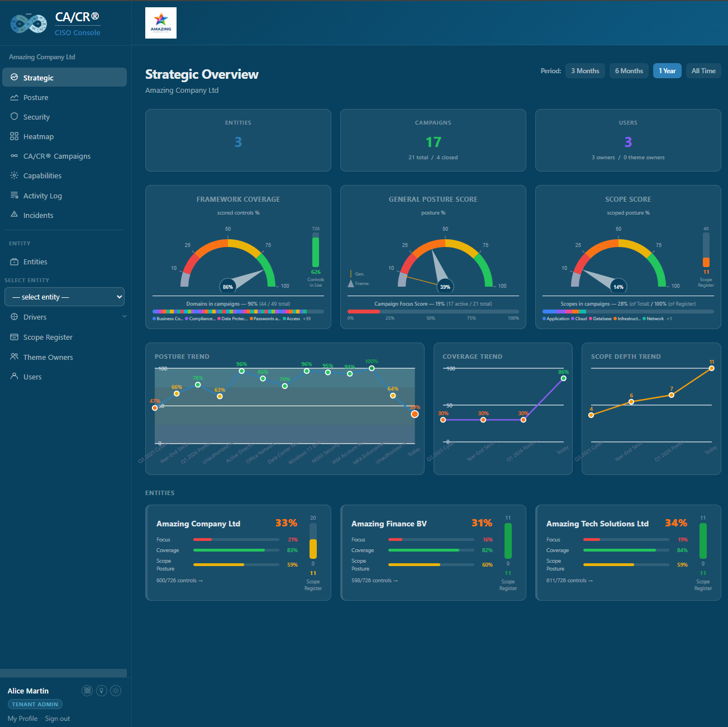Click the Drivers globe icon

click(x=15, y=317)
